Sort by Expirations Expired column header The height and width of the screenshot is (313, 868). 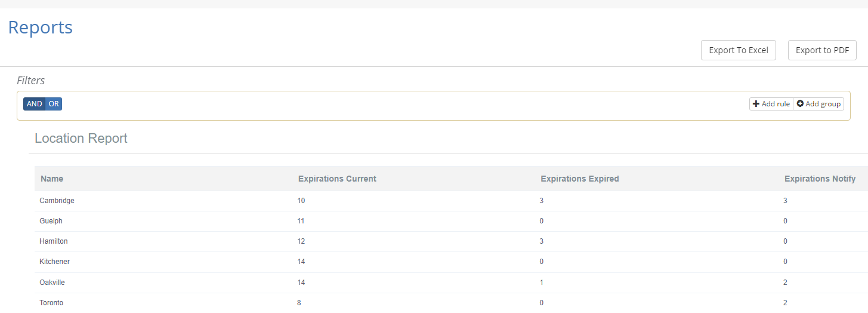click(x=580, y=179)
